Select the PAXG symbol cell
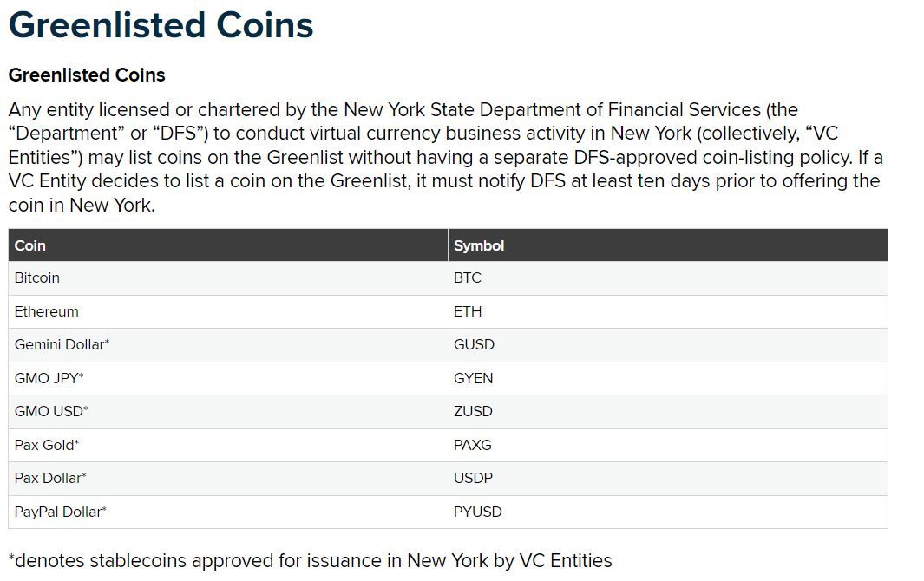 473,445
